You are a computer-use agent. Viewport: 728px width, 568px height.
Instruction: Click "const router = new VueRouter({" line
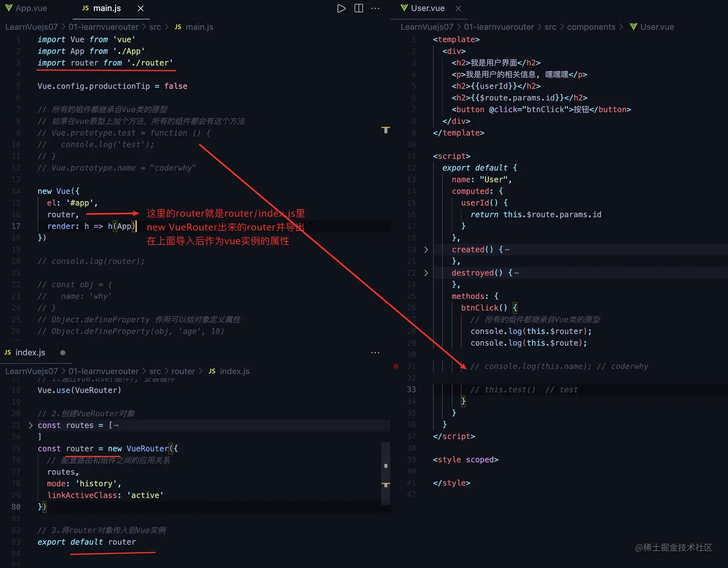[108, 449]
